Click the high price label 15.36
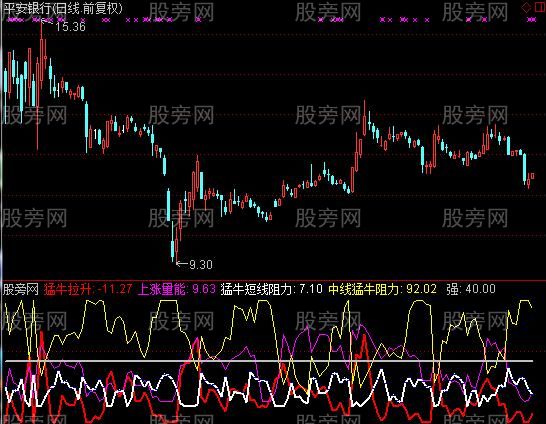This screenshot has width=546, height=424. pos(71,26)
